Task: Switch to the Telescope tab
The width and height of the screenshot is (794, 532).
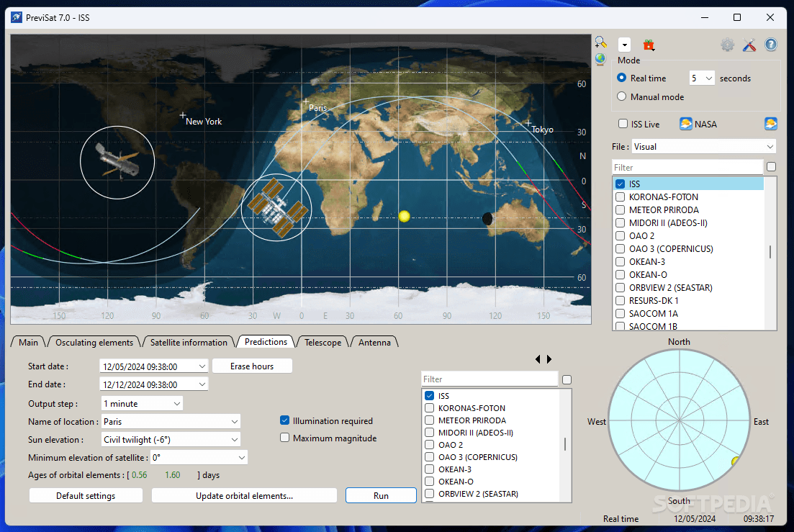Action: 323,343
